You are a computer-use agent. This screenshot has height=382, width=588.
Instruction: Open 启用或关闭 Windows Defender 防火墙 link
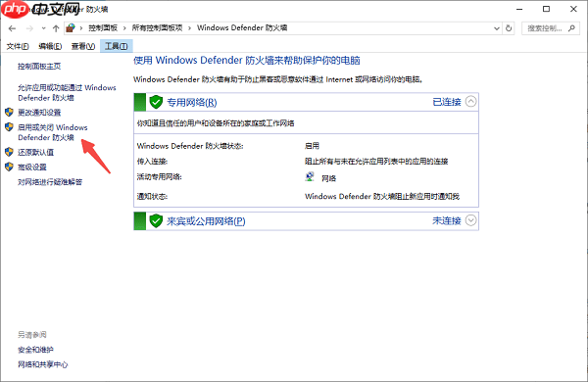53,132
